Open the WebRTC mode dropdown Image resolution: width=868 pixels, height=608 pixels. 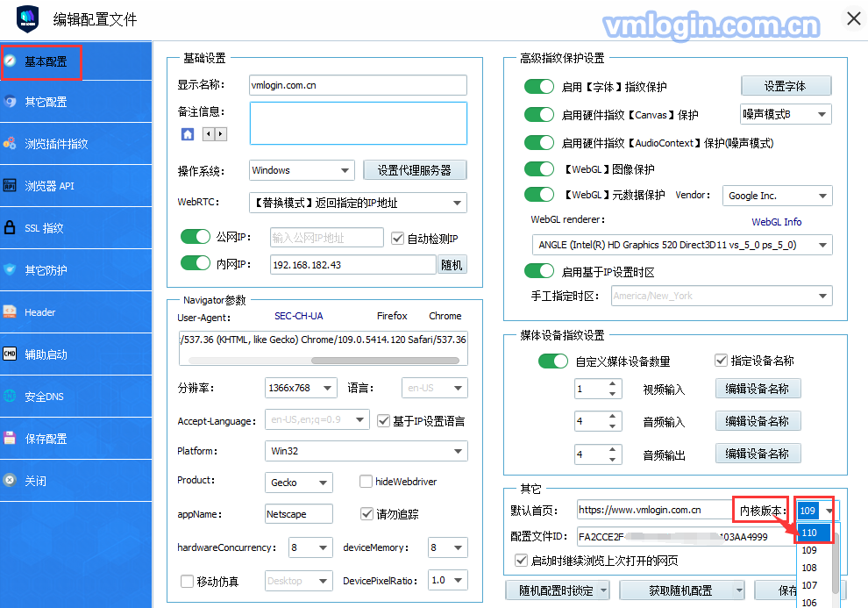click(358, 203)
